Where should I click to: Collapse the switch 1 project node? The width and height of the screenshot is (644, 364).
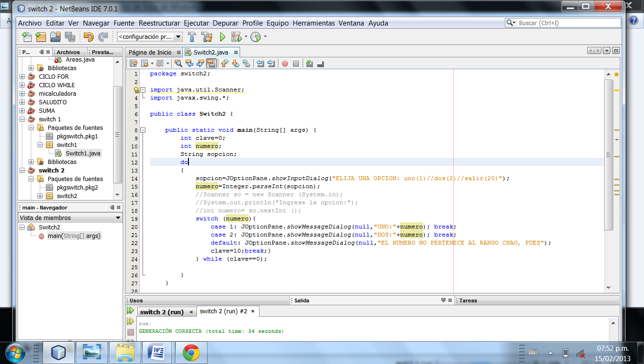[x=22, y=119]
